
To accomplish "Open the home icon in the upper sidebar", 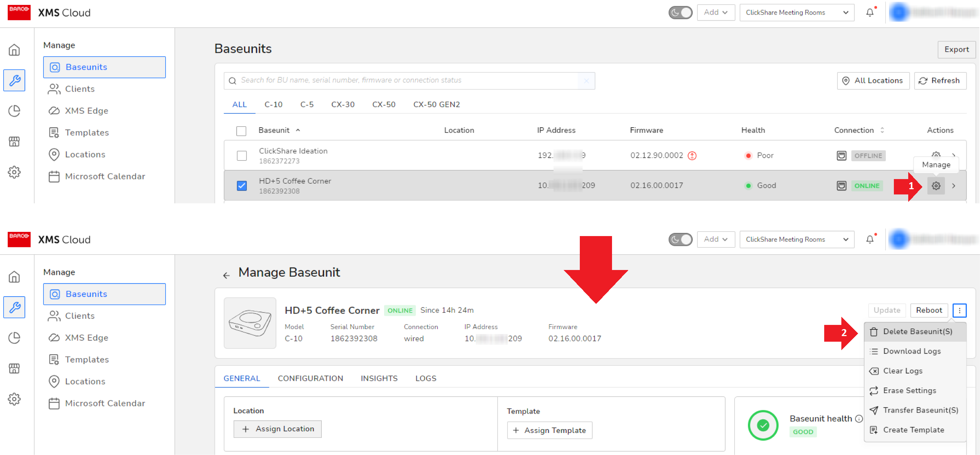I will pyautogui.click(x=14, y=50).
